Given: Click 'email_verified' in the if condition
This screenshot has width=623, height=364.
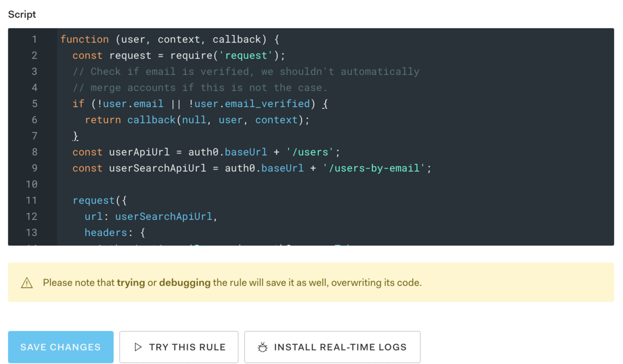Looking at the screenshot, I should pos(267,104).
